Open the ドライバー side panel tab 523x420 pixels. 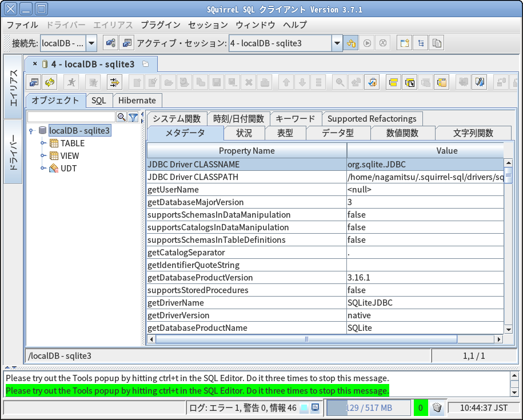pyautogui.click(x=13, y=152)
